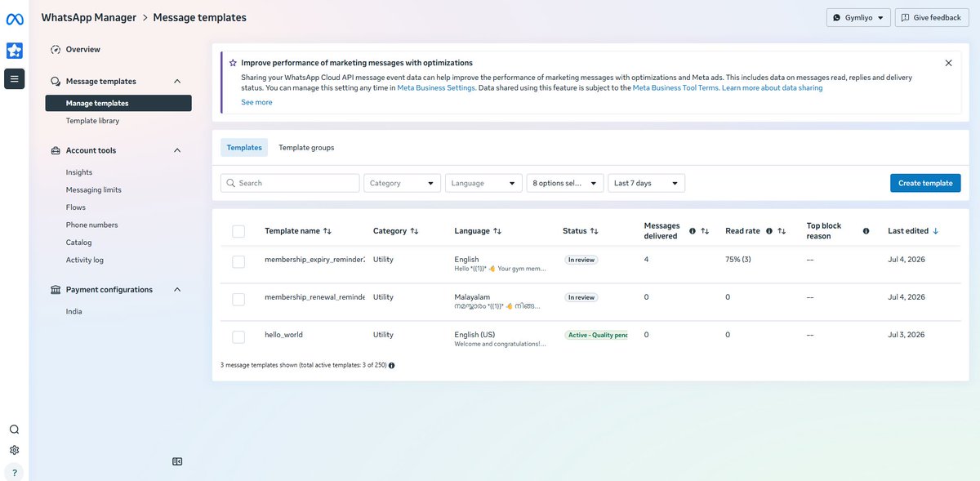Click the WhatsApp Manager breadcrumb link
The height and width of the screenshot is (481, 980).
tap(89, 17)
